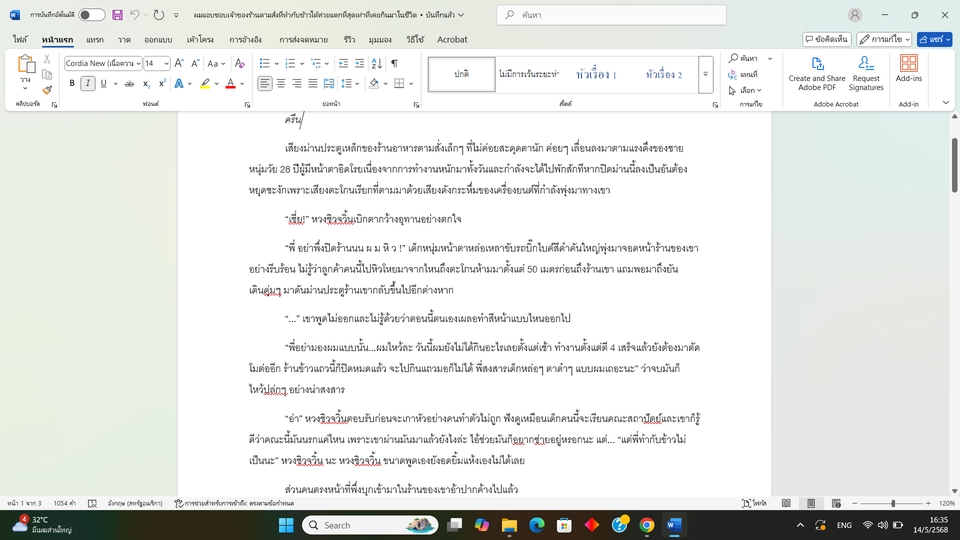Toggle Underline formatting

coord(103,83)
